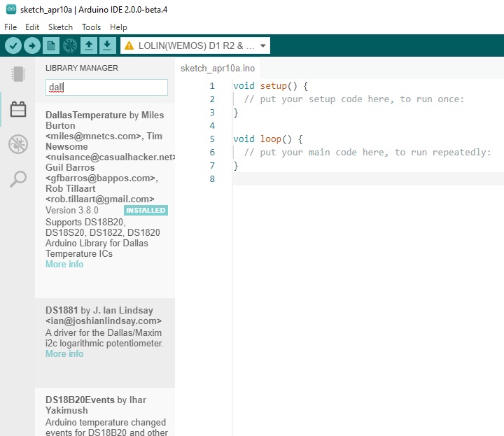The image size is (504, 436).
Task: Click 'Arduino temperature changed' description text
Action: coord(106,422)
